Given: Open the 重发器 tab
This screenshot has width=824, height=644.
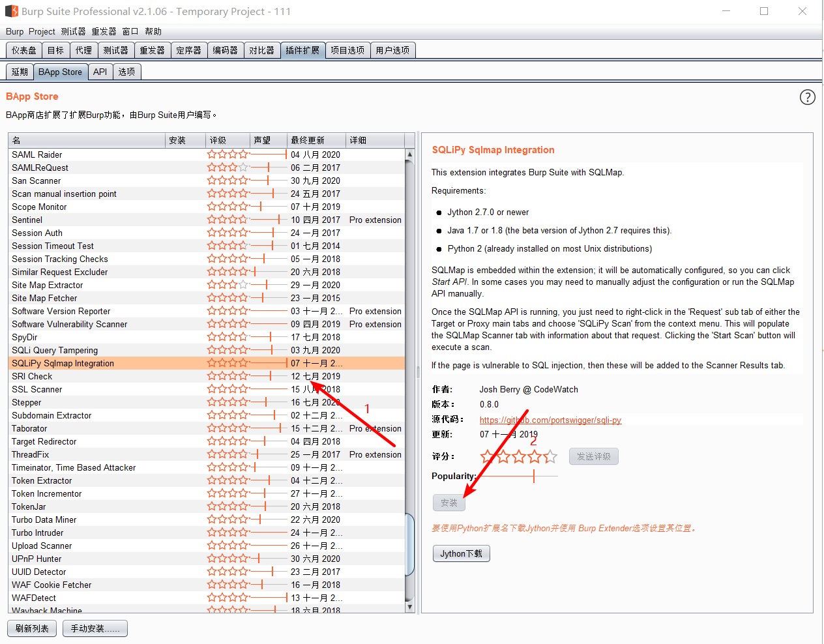Looking at the screenshot, I should (x=153, y=50).
